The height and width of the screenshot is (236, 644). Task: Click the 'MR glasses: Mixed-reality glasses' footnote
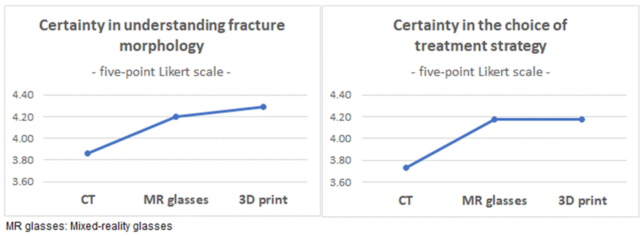[89, 226]
